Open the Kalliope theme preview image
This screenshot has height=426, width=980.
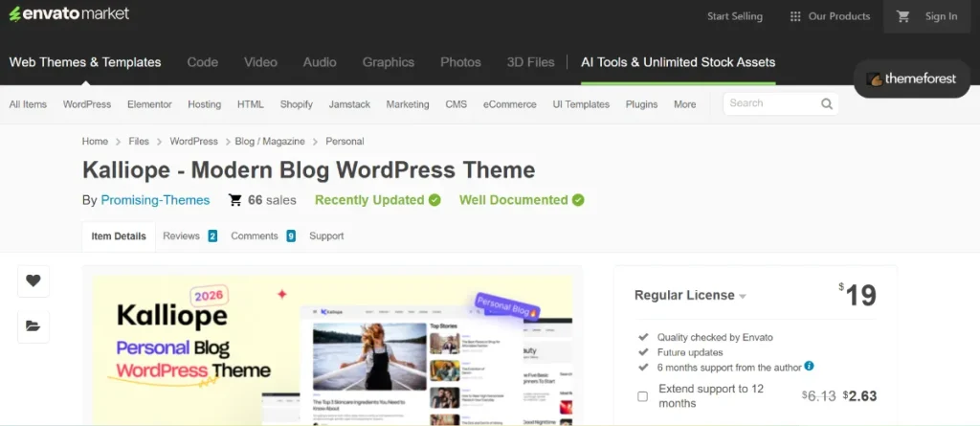[x=332, y=350]
